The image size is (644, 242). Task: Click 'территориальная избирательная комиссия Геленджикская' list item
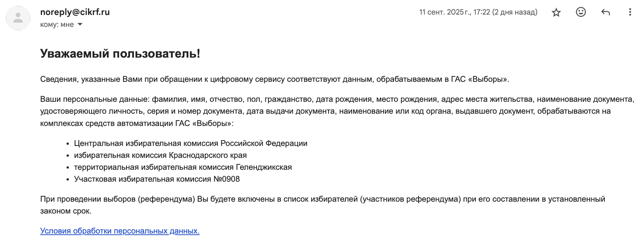point(183,167)
